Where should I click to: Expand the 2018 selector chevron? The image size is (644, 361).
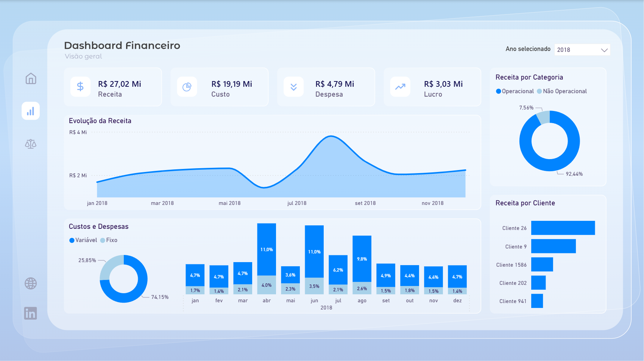pyautogui.click(x=605, y=50)
